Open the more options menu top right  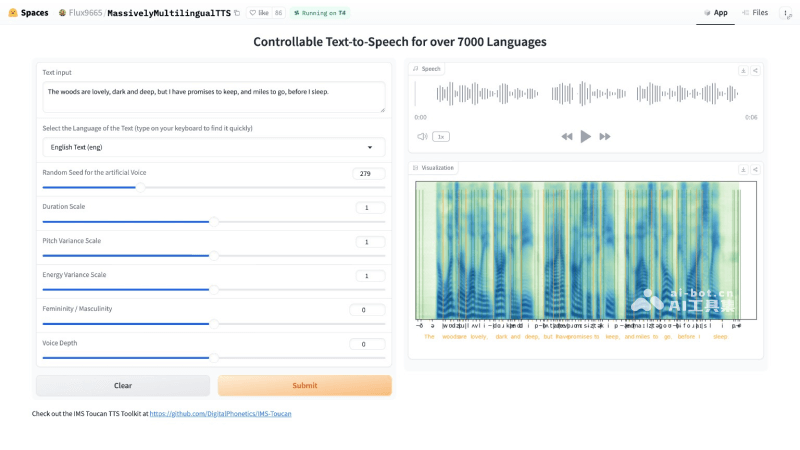coord(786,13)
